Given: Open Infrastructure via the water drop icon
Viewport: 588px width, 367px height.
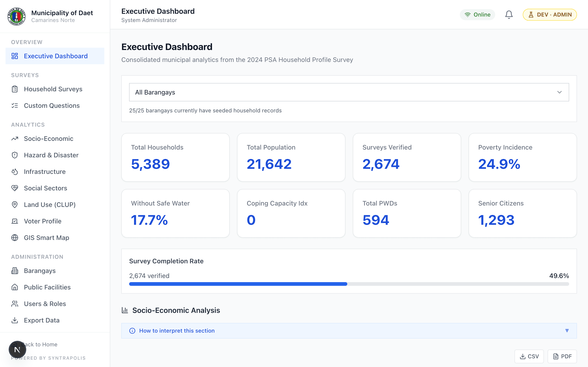Looking at the screenshot, I should (x=14, y=172).
